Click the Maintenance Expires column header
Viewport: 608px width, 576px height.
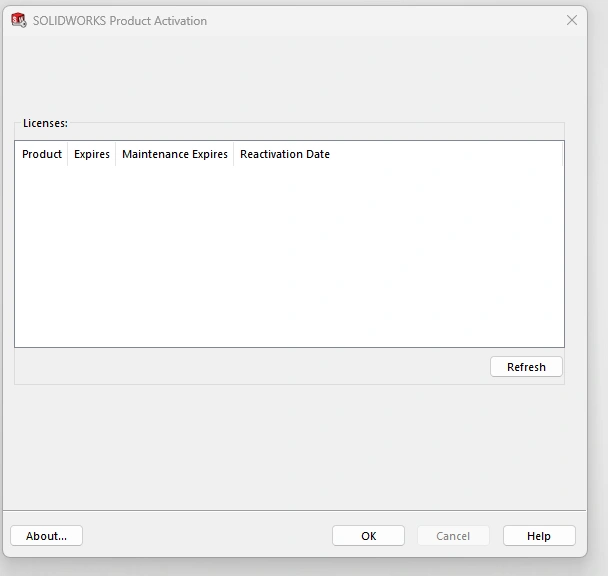coord(174,154)
